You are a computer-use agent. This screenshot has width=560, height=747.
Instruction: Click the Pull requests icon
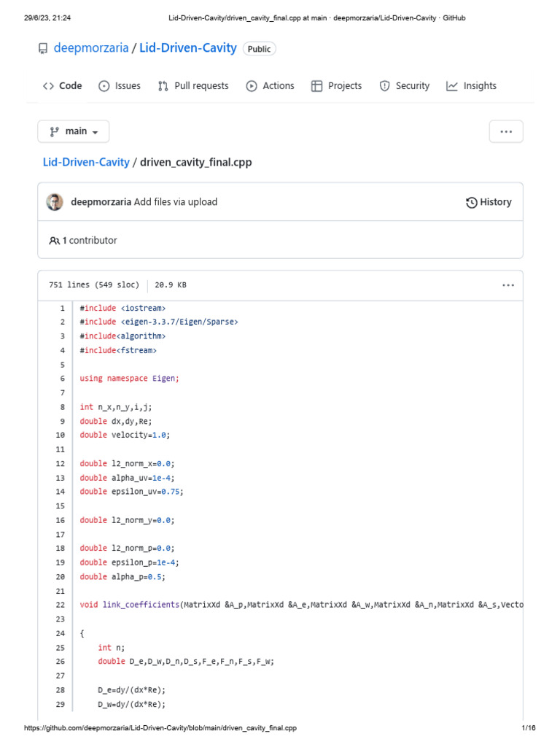click(x=163, y=86)
